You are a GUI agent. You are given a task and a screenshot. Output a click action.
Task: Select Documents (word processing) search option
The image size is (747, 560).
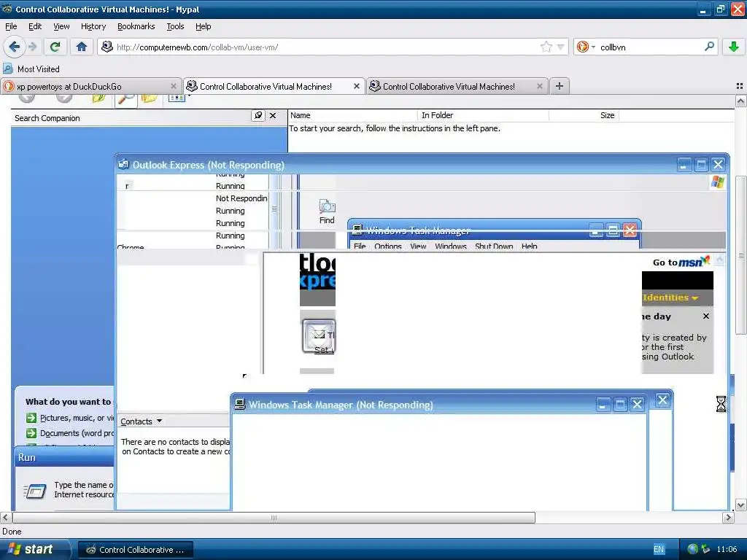click(x=70, y=433)
